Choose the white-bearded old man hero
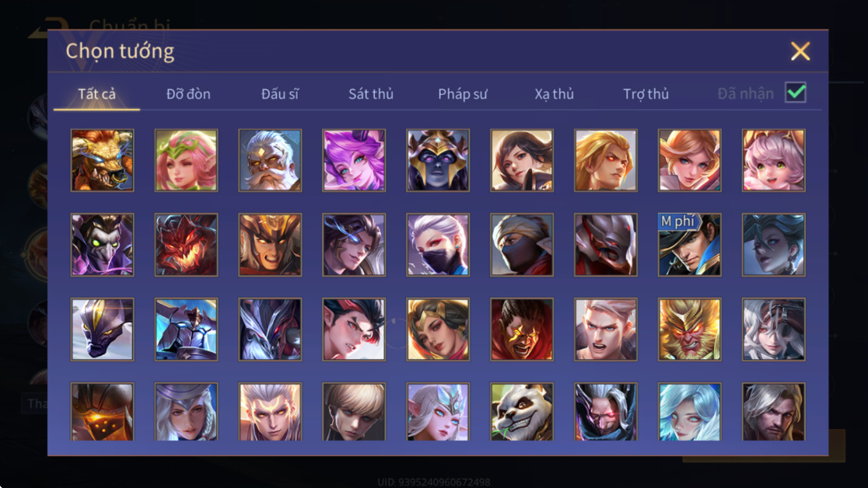This screenshot has width=868, height=488. [x=270, y=160]
